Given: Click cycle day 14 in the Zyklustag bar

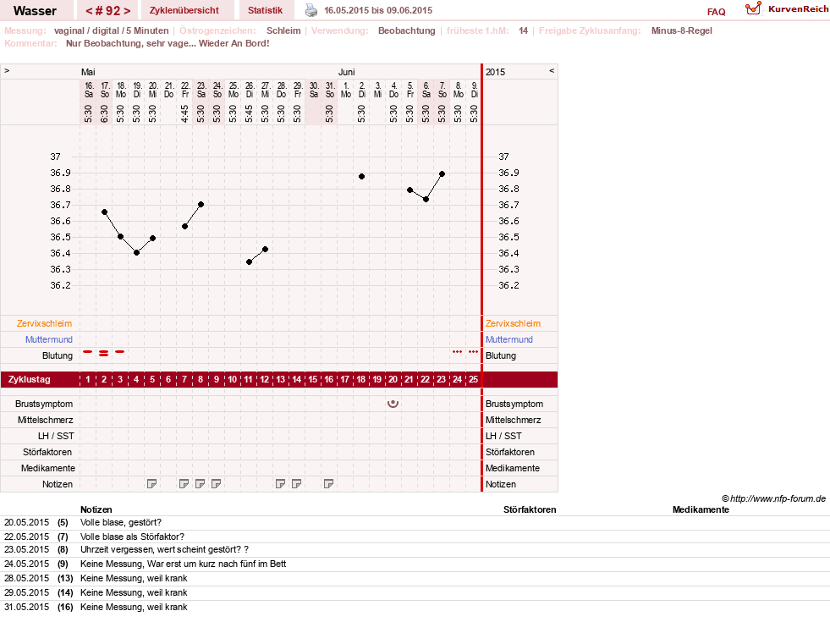Looking at the screenshot, I should (x=296, y=379).
